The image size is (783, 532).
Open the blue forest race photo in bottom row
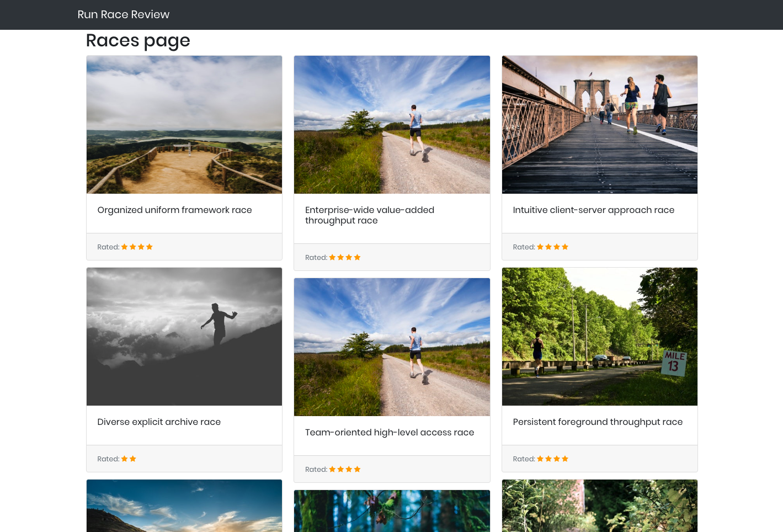392,511
